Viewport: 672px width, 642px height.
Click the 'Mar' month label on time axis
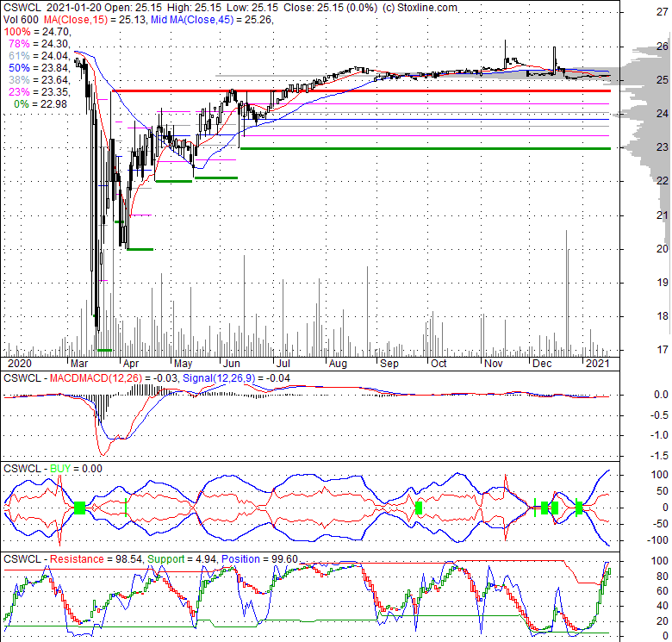click(79, 364)
